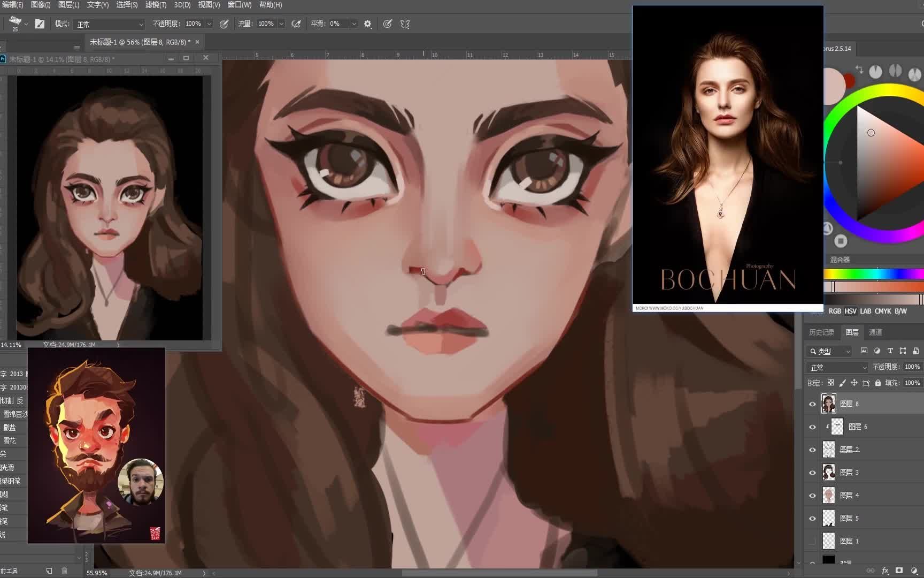Click the Coolorus hue rainbow slider
Image resolution: width=924 pixels, height=578 pixels.
tap(874, 274)
